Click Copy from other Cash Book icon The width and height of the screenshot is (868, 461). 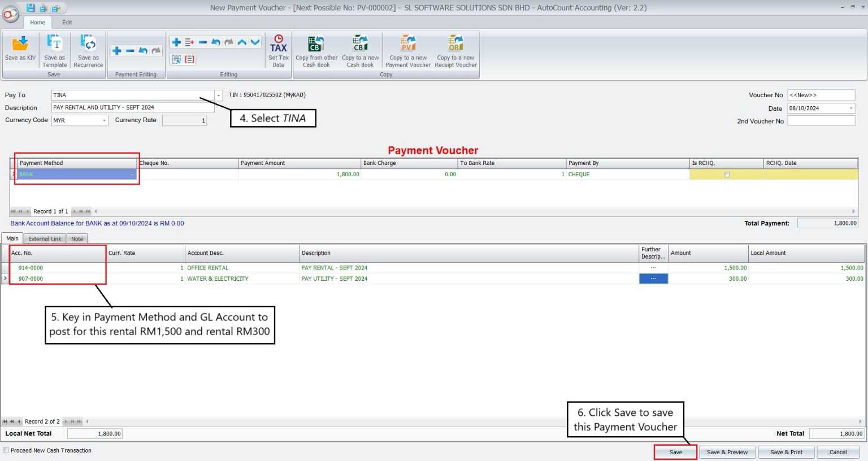coord(316,51)
